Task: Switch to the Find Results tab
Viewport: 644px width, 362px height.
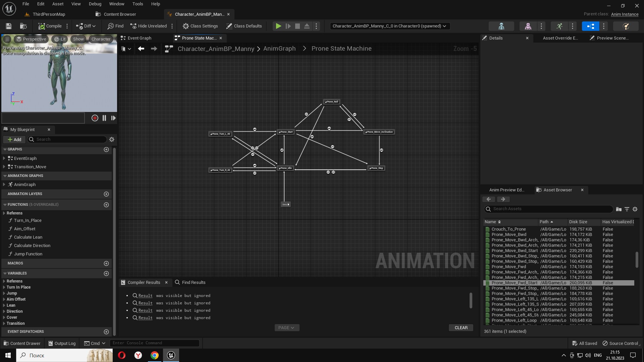Action: pos(190,282)
